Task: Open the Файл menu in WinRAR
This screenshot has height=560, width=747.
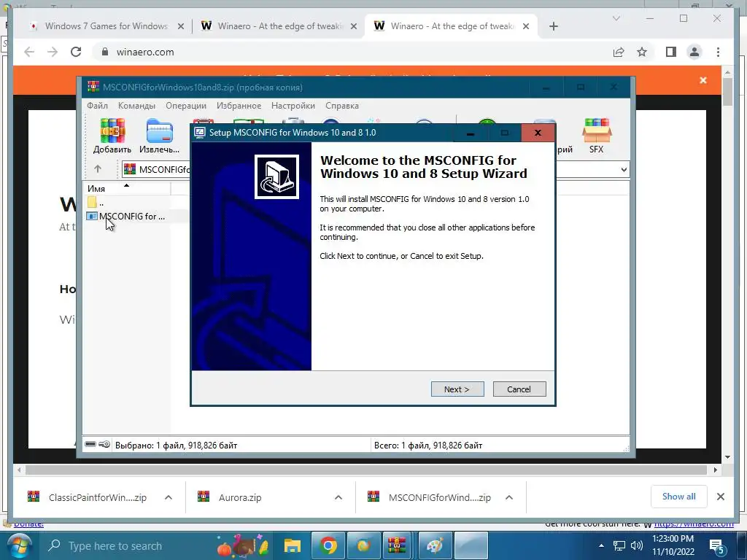Action: 97,106
